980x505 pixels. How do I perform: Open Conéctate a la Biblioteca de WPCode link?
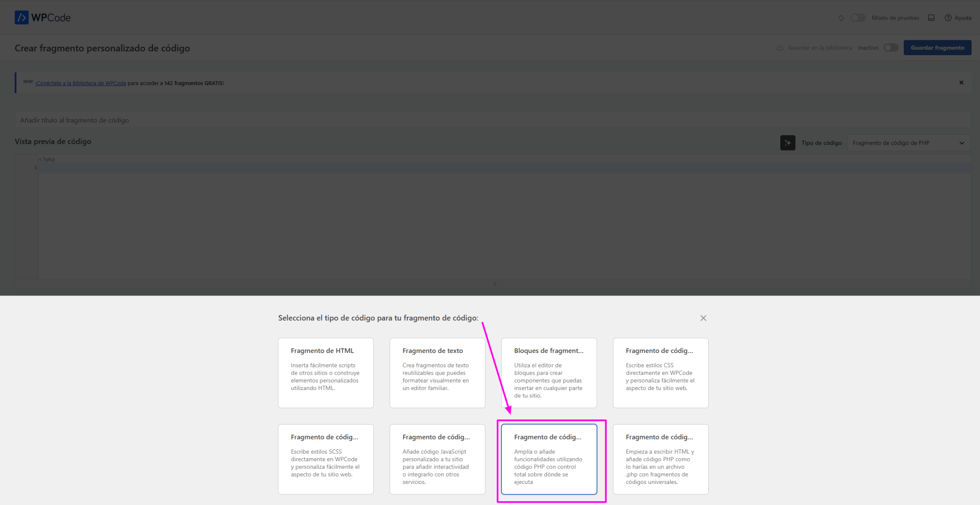[x=80, y=83]
